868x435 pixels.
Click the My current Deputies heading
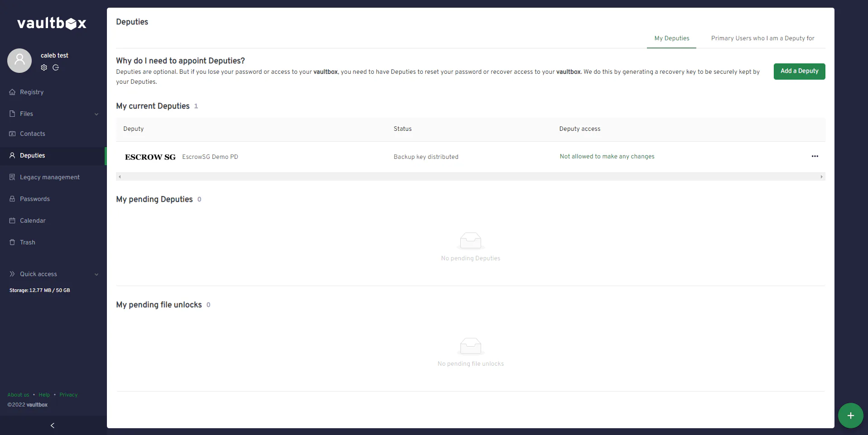pyautogui.click(x=153, y=106)
